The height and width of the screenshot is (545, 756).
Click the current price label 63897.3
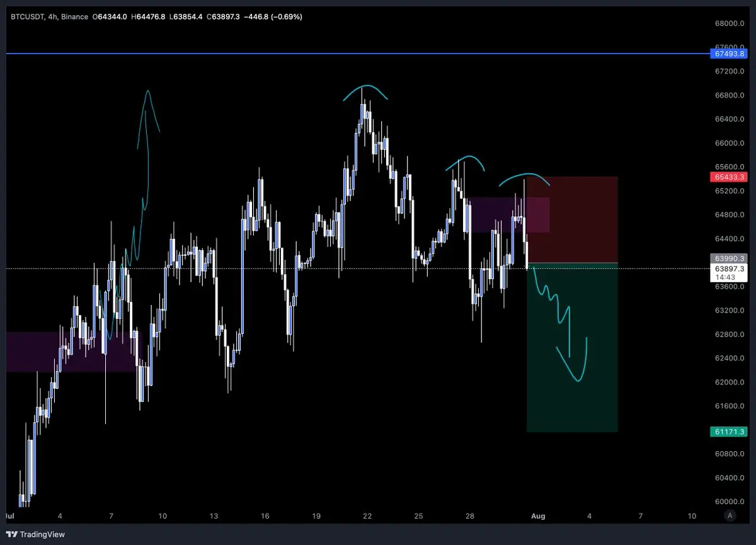[730, 269]
